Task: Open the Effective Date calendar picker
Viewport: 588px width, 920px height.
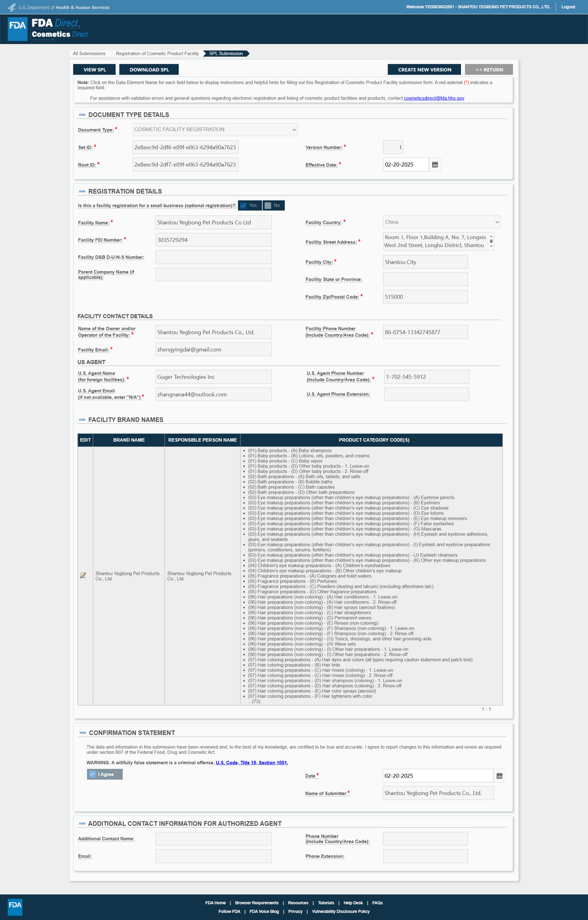Action: click(x=435, y=165)
